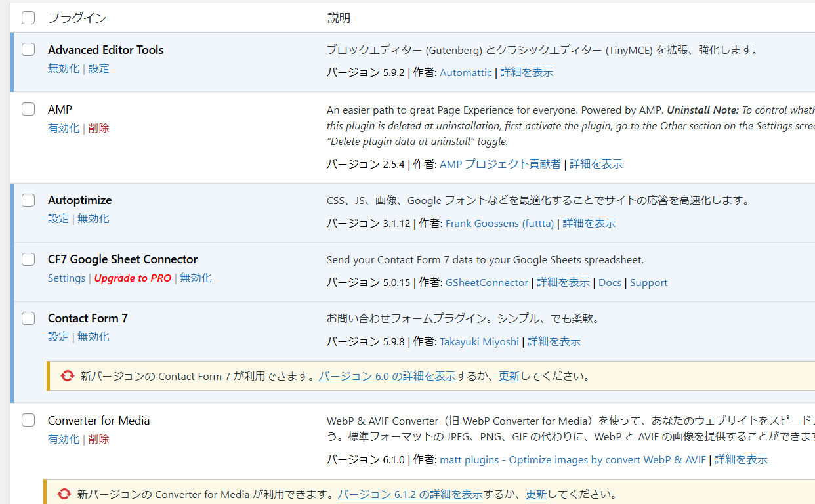Select the Contact Form 7 checkbox
The width and height of the screenshot is (815, 504).
(28, 318)
